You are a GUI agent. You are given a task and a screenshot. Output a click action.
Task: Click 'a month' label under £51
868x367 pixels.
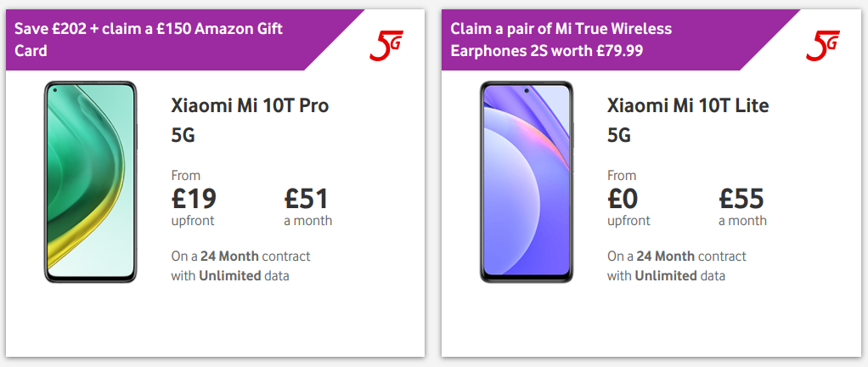click(307, 221)
